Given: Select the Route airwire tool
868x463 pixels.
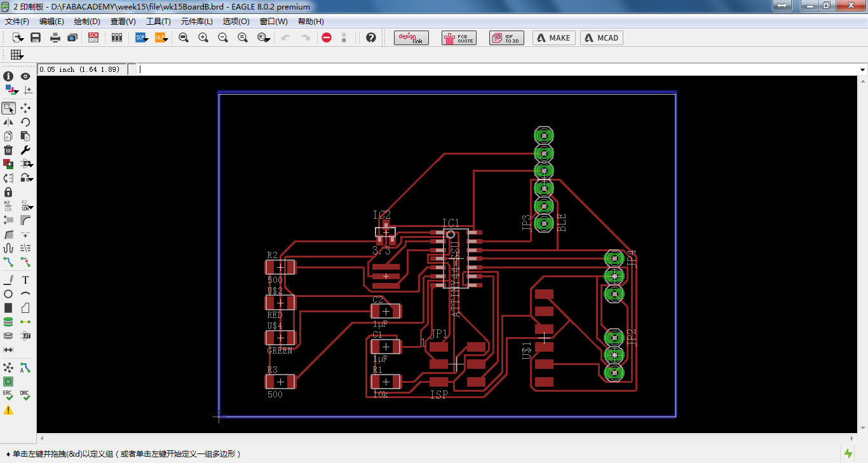Looking at the screenshot, I should 8,261.
